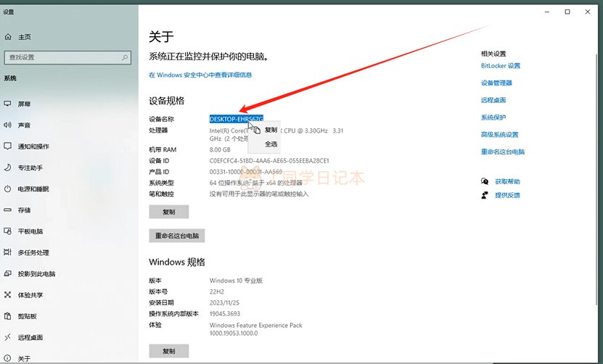603x364 pixels.
Task: Click the 8.00 GB RAM value
Action: point(220,149)
